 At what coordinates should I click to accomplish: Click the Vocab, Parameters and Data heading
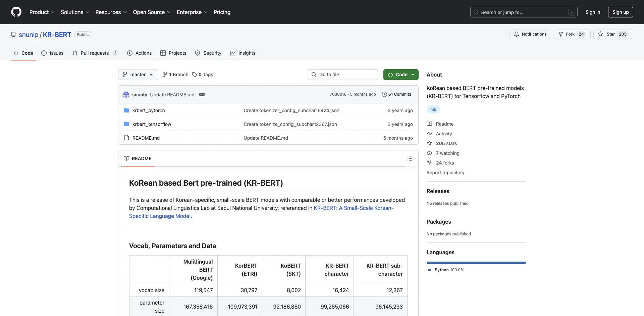pyautogui.click(x=172, y=246)
